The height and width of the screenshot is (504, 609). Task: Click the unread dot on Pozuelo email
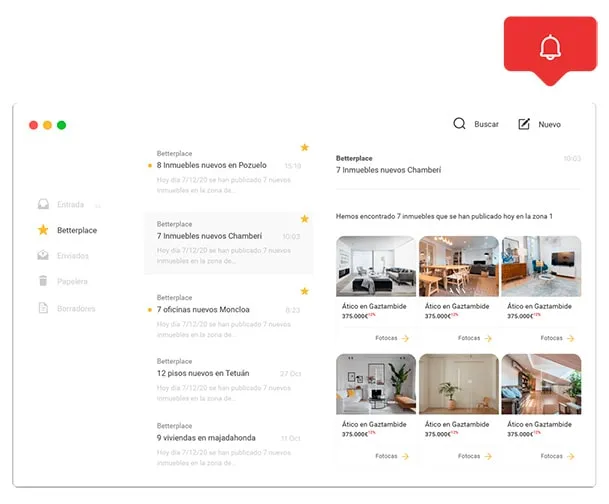click(x=150, y=166)
